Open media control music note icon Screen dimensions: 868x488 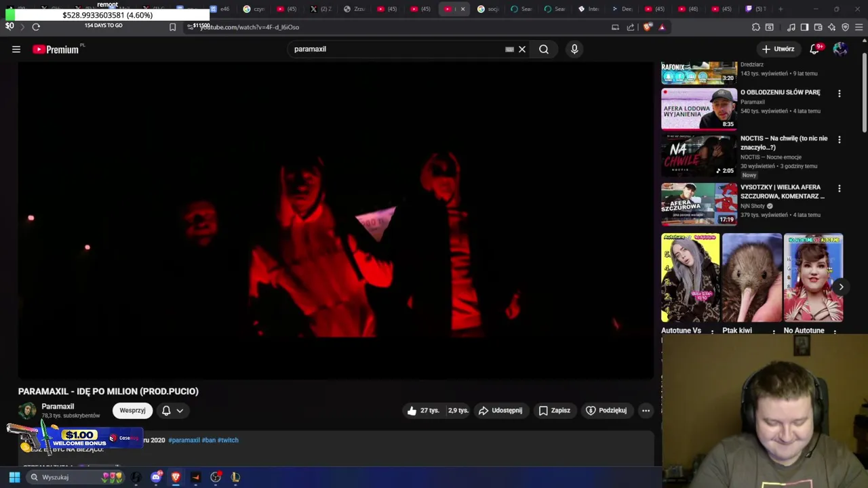click(x=791, y=27)
